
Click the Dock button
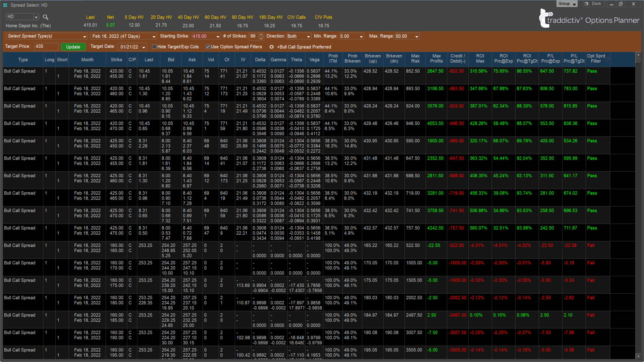pos(593,4)
